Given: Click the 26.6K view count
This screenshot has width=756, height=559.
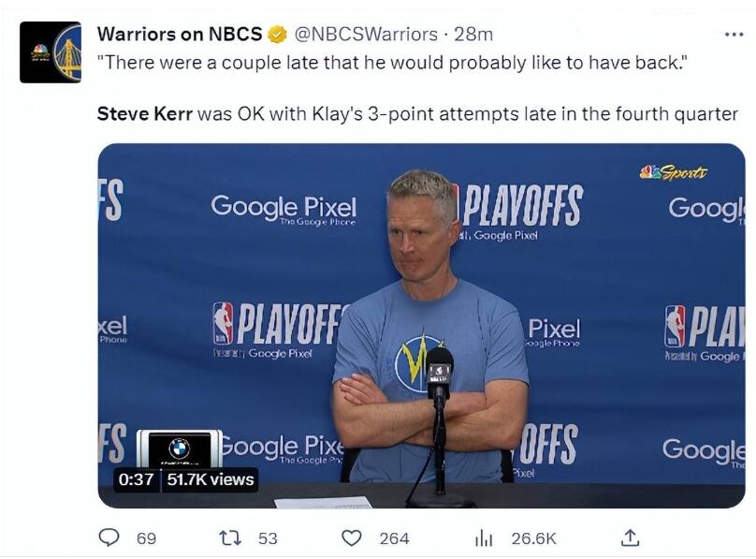Looking at the screenshot, I should [x=533, y=538].
